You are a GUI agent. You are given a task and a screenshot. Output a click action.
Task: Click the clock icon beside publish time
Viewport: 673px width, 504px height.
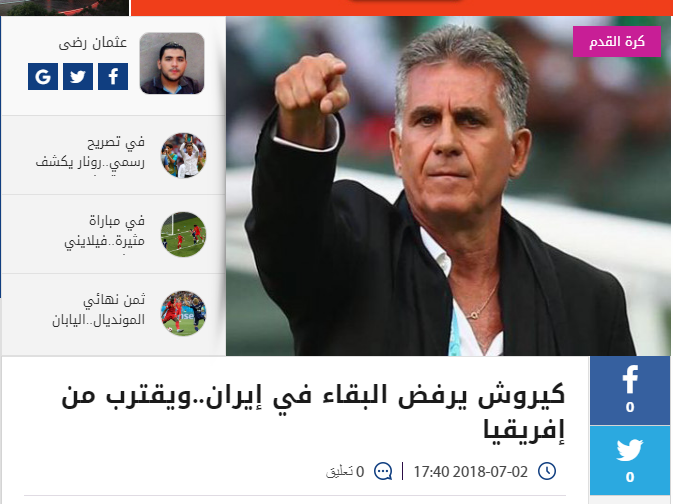coord(547,471)
